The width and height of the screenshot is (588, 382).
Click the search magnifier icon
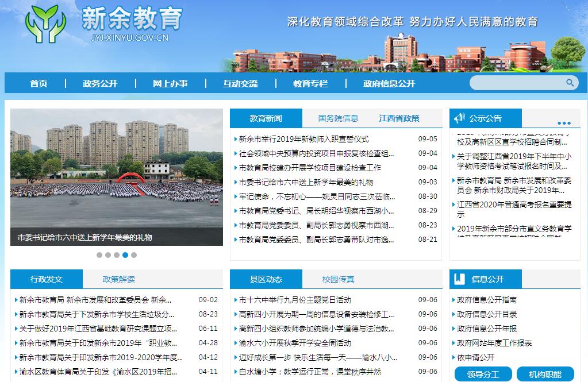click(x=570, y=83)
